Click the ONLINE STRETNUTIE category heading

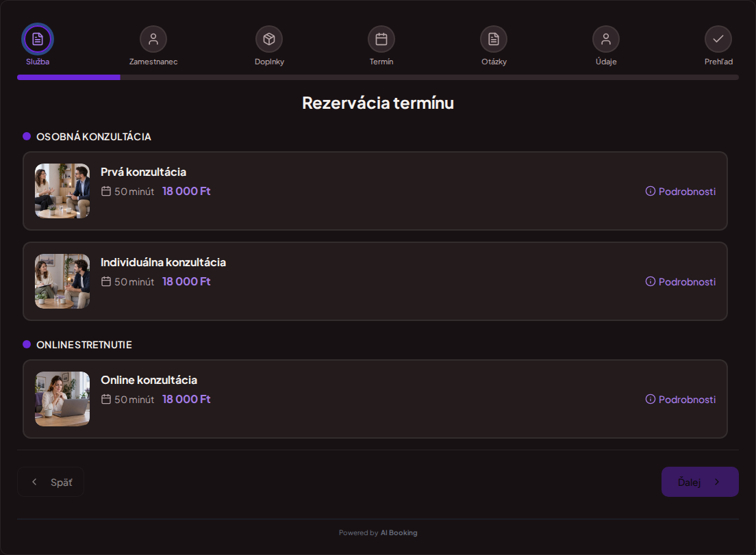click(84, 345)
